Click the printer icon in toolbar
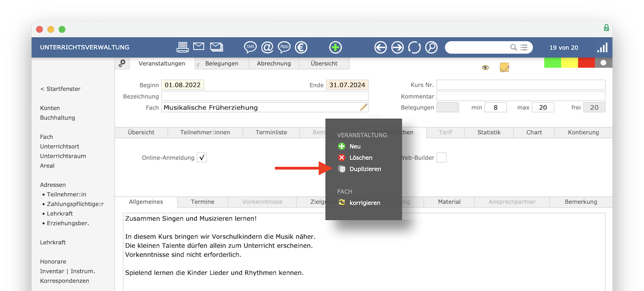 pos(183,47)
